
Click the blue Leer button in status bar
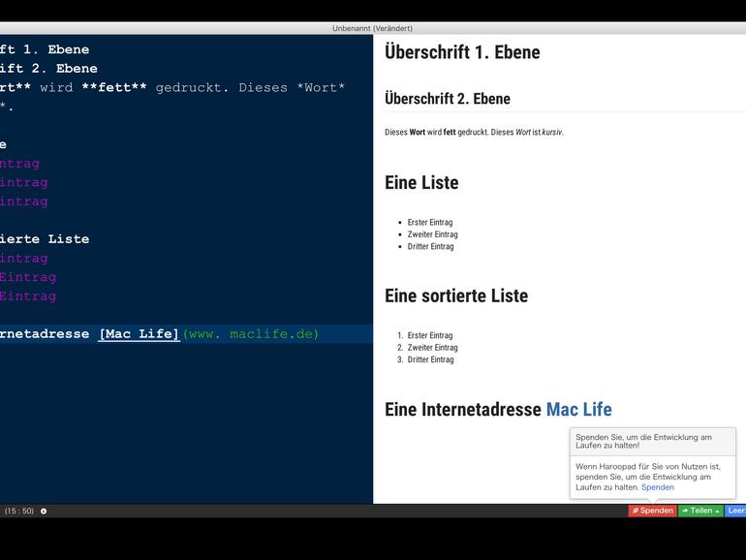[x=735, y=511]
